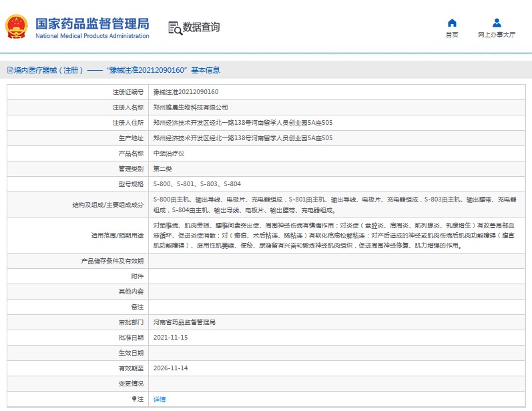Screen dimensions: 532x411
Task: Open the data query search icon
Action: (x=175, y=28)
